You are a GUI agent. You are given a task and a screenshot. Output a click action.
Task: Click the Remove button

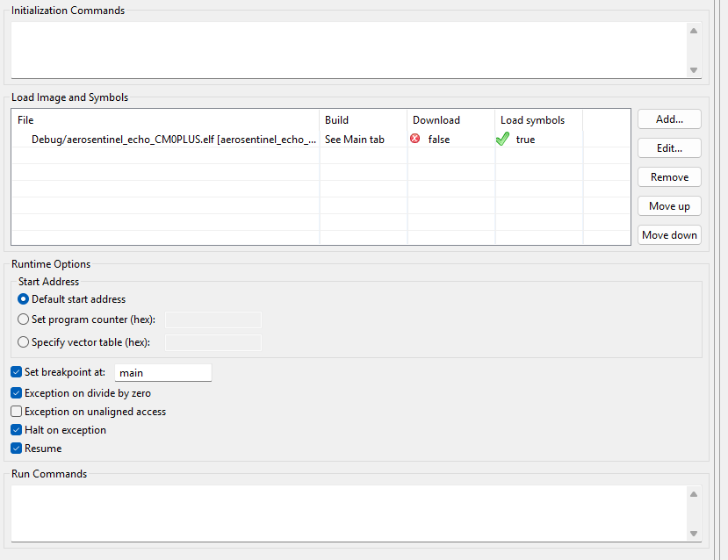[669, 177]
